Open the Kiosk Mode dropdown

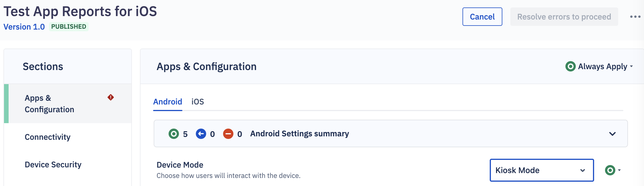click(542, 170)
